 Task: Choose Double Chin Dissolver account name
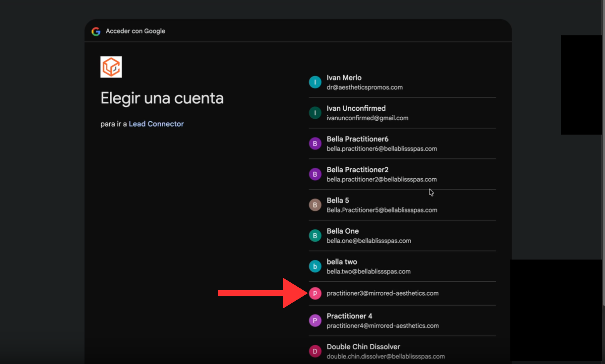[363, 347]
